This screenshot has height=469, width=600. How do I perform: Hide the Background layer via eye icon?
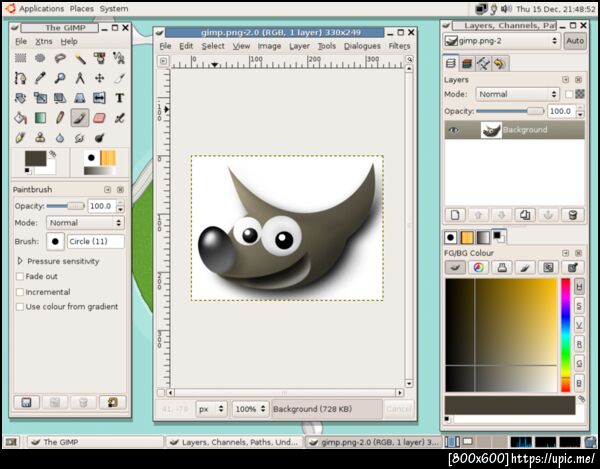[x=453, y=130]
